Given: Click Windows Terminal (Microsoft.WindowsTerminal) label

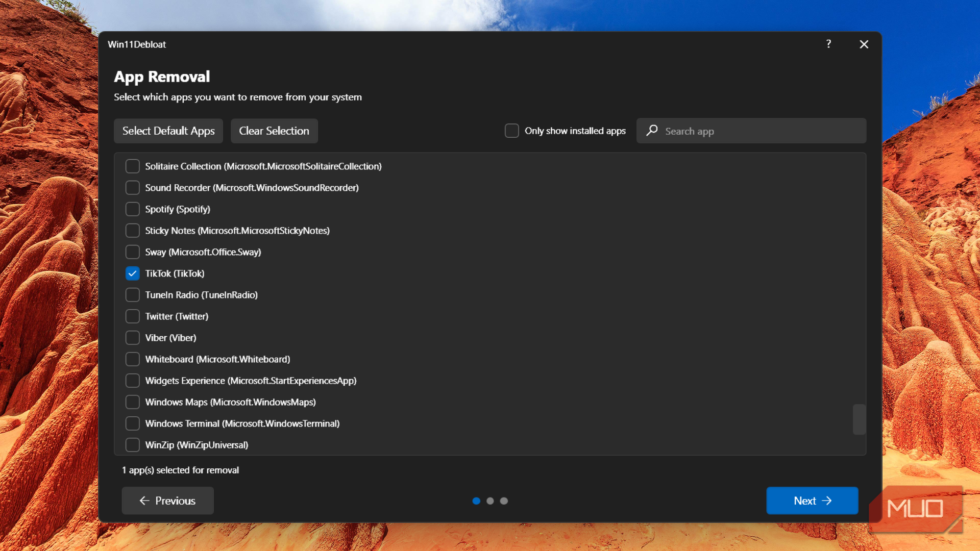Looking at the screenshot, I should click(x=242, y=423).
